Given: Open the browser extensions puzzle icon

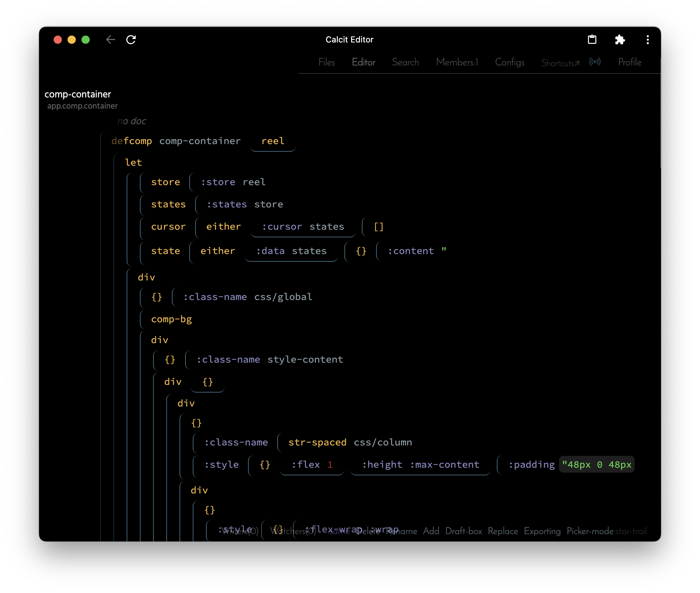Looking at the screenshot, I should pos(620,40).
